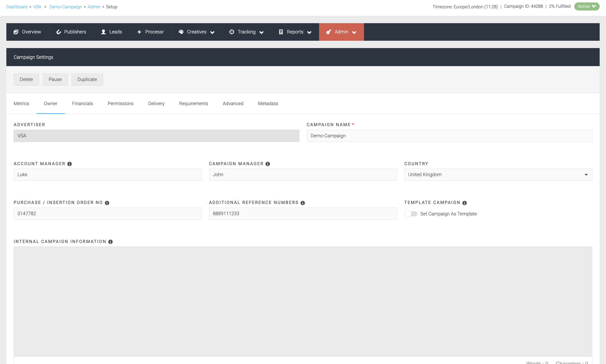Switch to the Requirements tab
Screen dimensions: 606x364
click(193, 103)
